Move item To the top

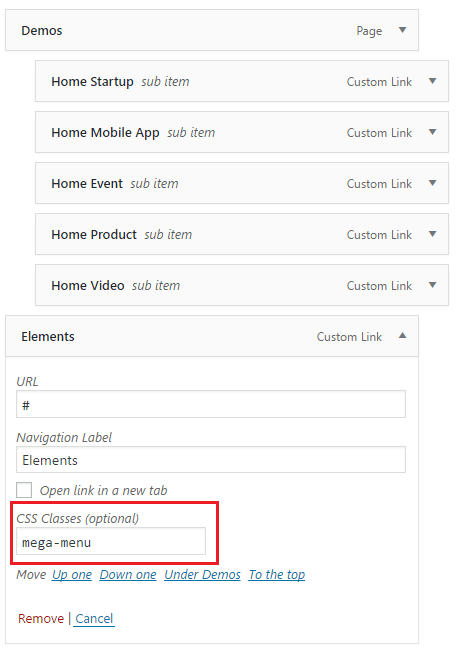[x=277, y=575]
